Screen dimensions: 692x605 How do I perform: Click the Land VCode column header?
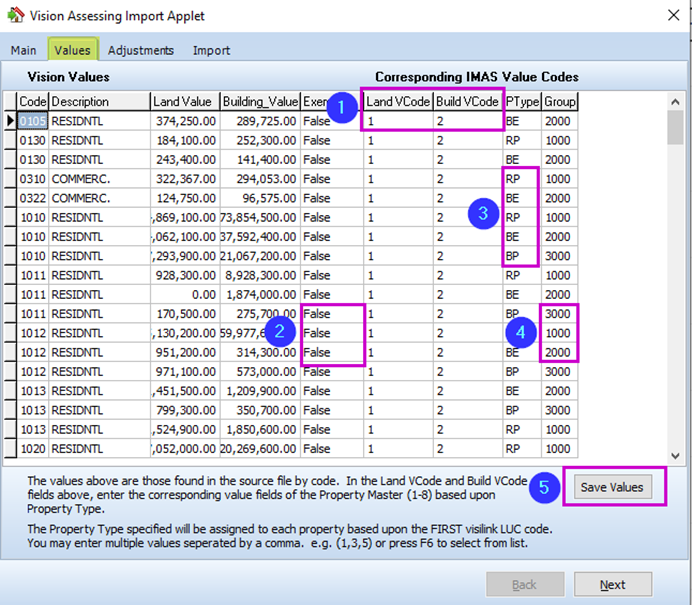[398, 101]
